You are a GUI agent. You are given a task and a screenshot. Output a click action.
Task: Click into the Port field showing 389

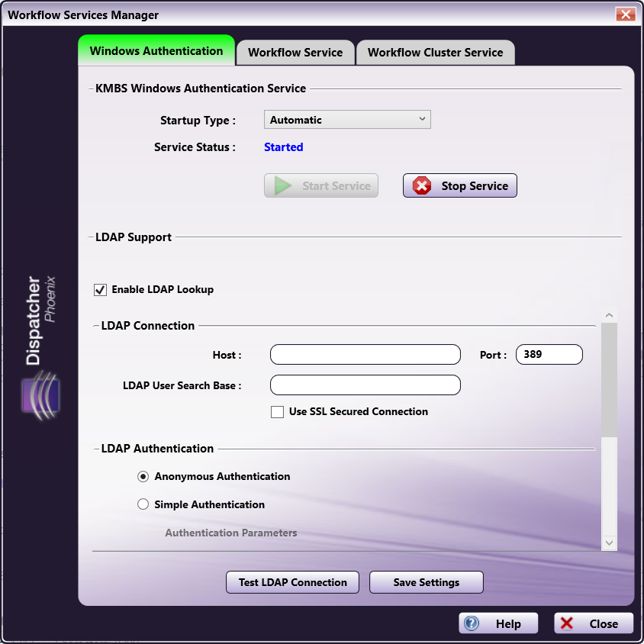click(x=549, y=355)
